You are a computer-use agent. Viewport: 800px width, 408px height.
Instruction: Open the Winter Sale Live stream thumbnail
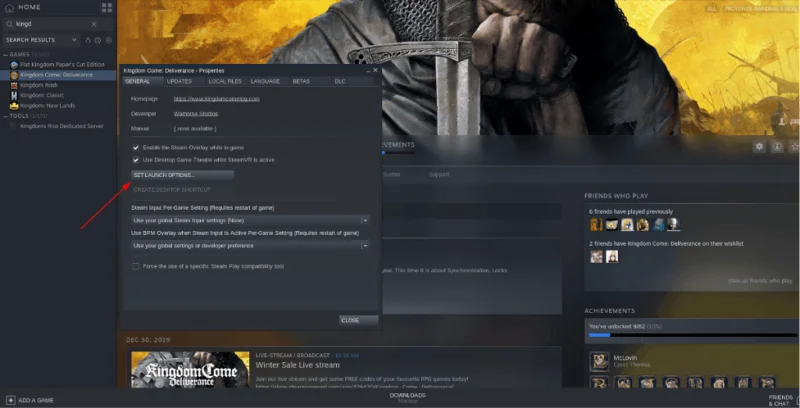coord(190,369)
